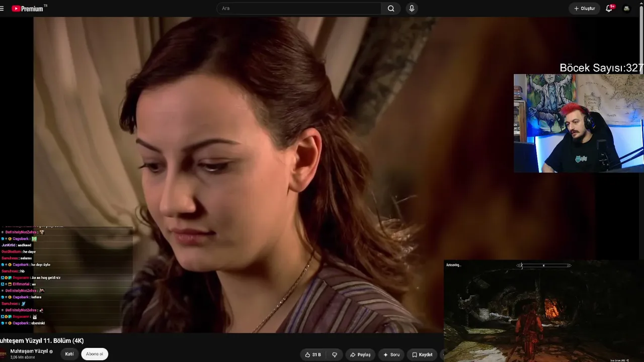Image resolution: width=644 pixels, height=362 pixels.
Task: Click the verified badge beside the channel name
Action: (51, 351)
